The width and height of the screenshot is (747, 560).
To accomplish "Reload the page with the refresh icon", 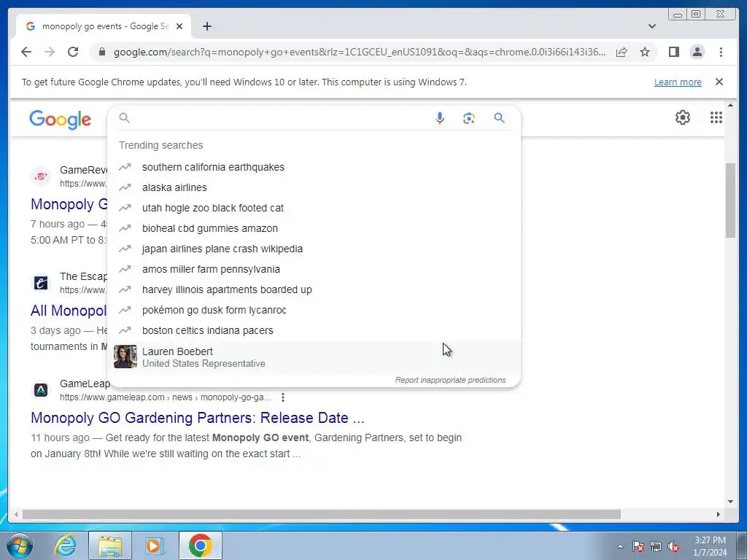I will (73, 52).
